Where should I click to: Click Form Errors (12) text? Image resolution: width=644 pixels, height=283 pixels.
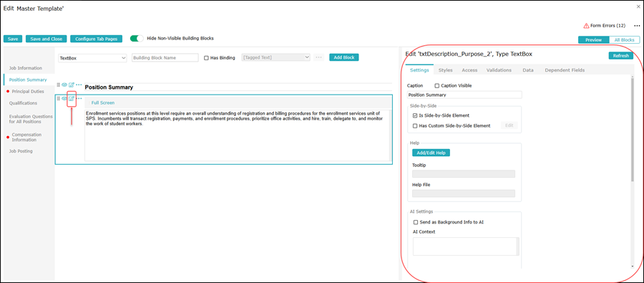tap(608, 26)
